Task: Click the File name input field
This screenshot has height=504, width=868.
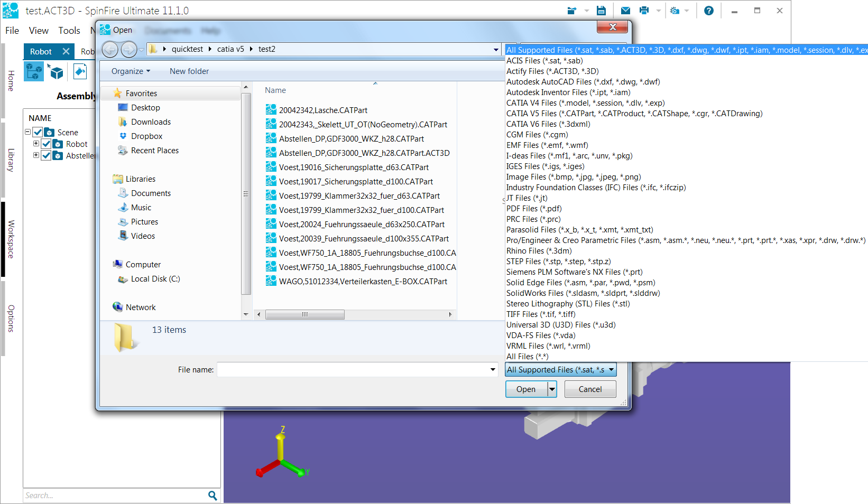Action: (353, 370)
